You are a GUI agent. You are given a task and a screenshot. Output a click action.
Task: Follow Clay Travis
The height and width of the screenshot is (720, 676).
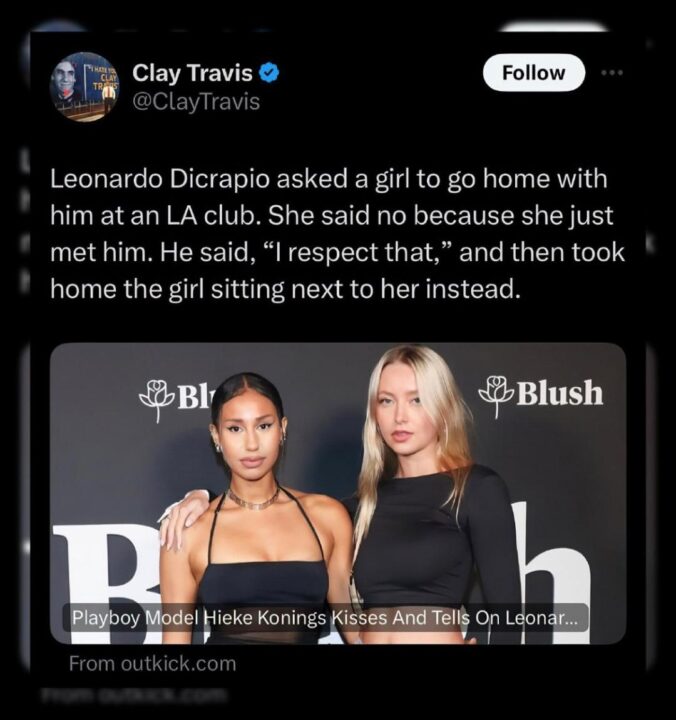click(534, 73)
